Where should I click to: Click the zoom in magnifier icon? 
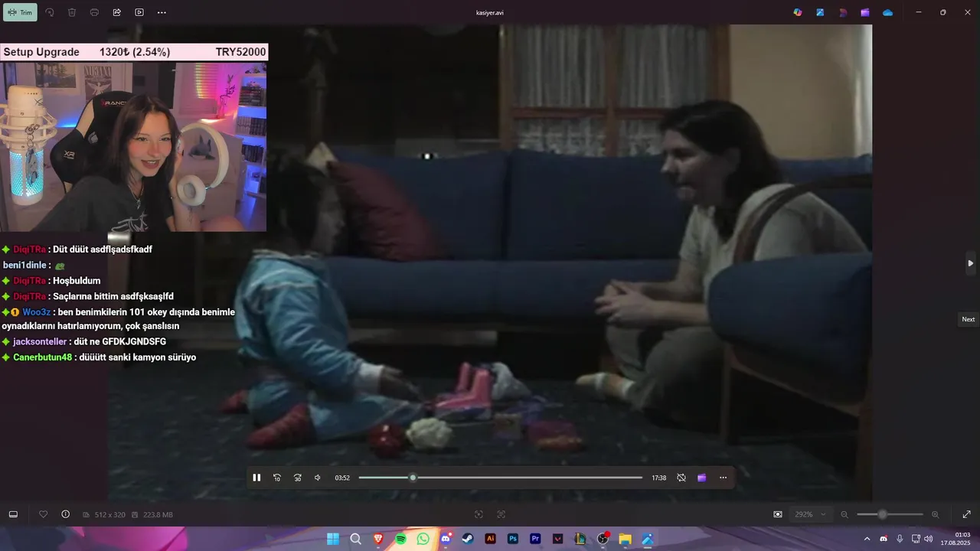pos(935,514)
